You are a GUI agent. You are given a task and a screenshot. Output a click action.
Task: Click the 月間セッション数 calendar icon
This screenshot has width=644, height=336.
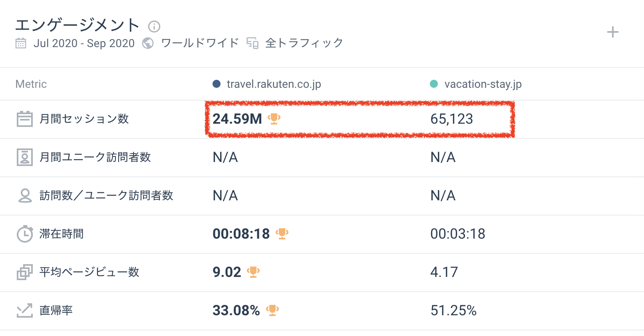24,119
